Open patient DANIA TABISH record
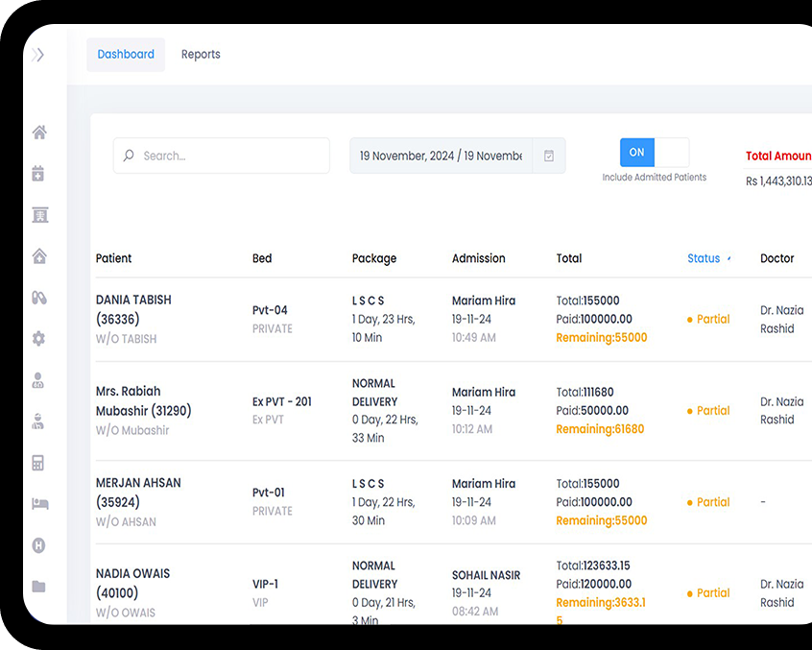812x650 pixels. click(x=133, y=300)
